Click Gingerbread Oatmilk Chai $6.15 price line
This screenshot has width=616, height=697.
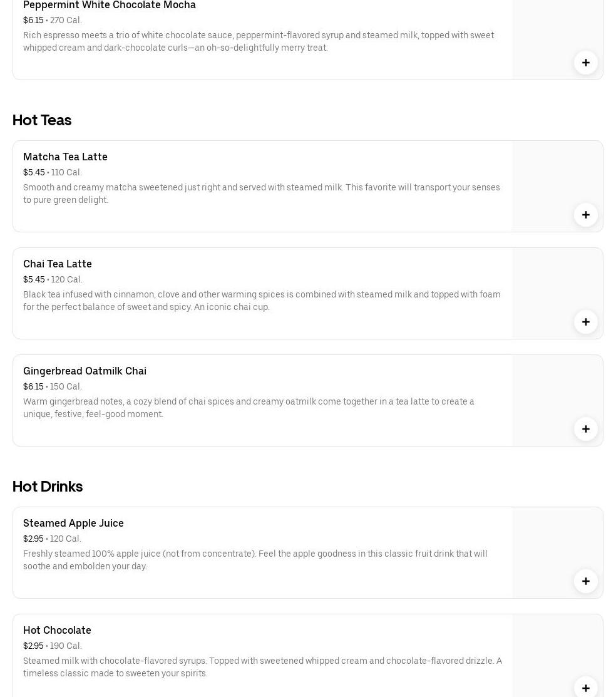click(x=53, y=386)
